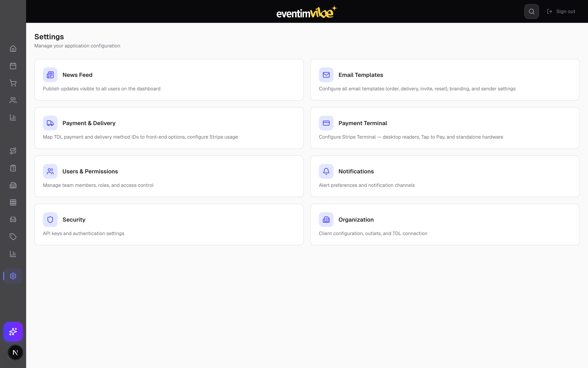Open the round N avatar badge
The height and width of the screenshot is (368, 588).
(x=15, y=352)
